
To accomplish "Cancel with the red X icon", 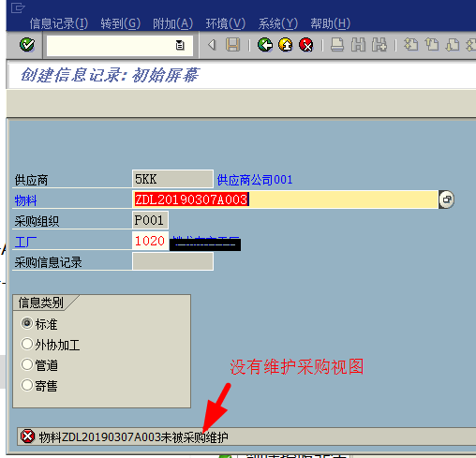I will click(306, 45).
